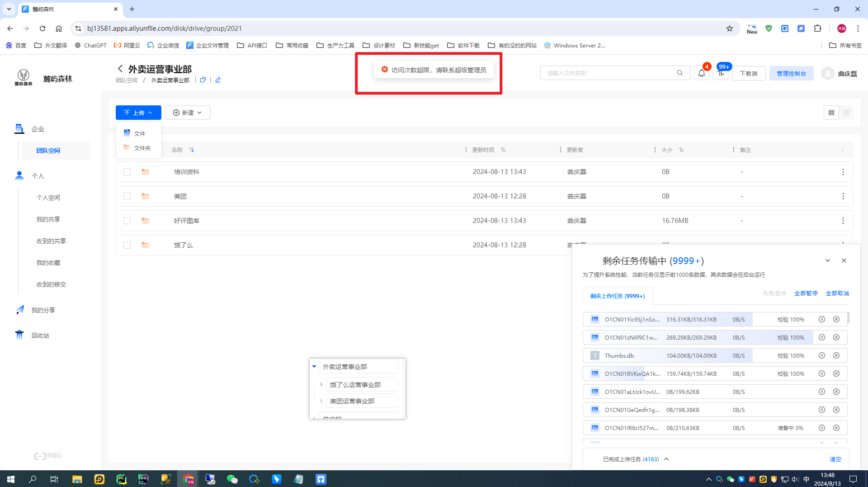Expand the 已完成上传任务 section
868x487 pixels.
click(666, 459)
